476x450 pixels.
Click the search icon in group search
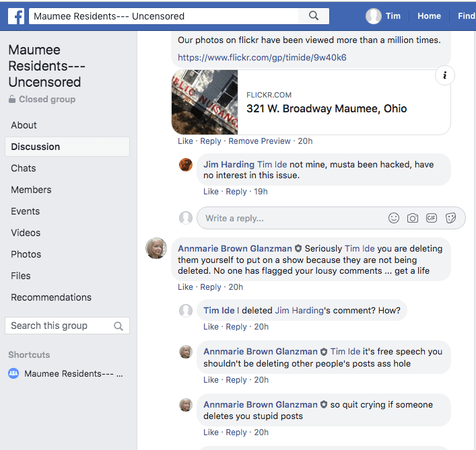(x=118, y=326)
